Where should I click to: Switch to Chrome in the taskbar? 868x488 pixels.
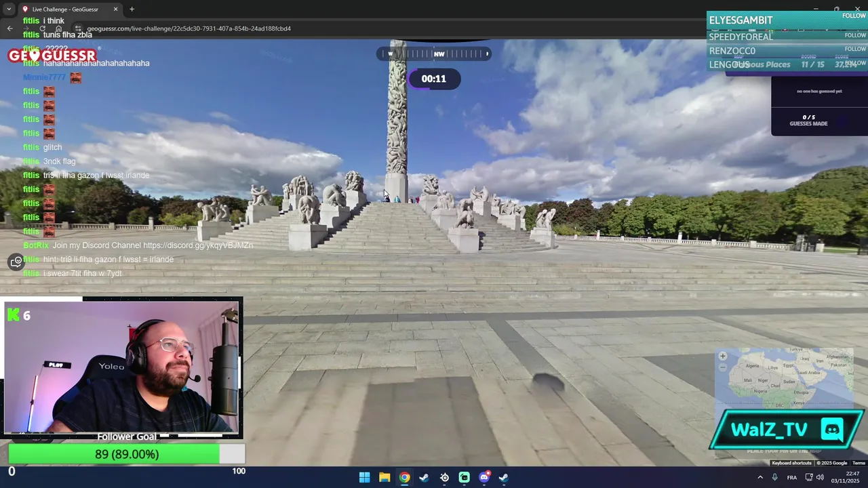pos(404,477)
